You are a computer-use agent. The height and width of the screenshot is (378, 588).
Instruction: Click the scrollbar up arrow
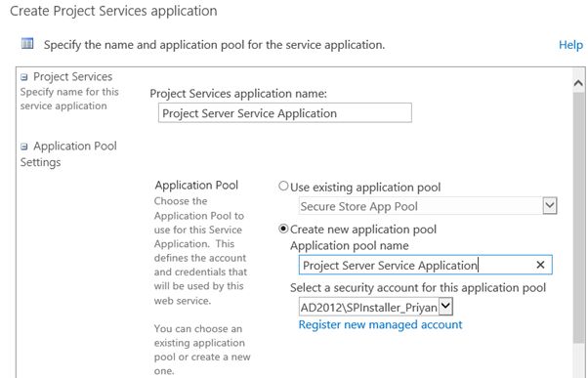click(x=578, y=83)
